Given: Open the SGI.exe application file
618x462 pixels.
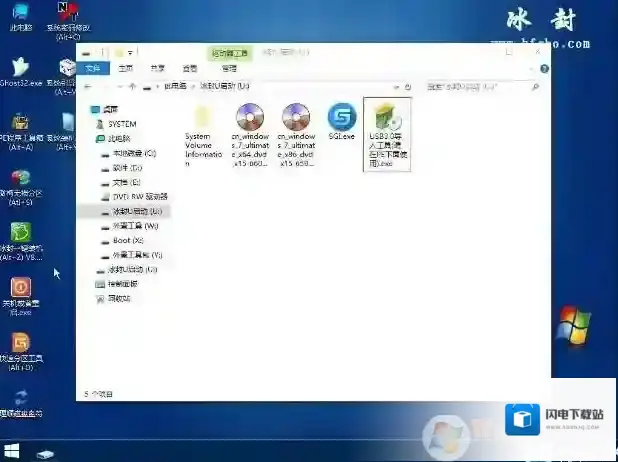Looking at the screenshot, I should pos(342,120).
